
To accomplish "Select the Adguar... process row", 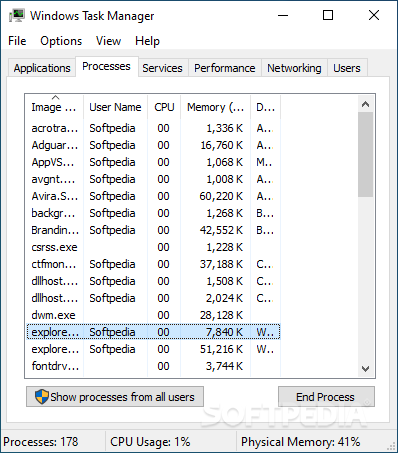I will point(153,145).
